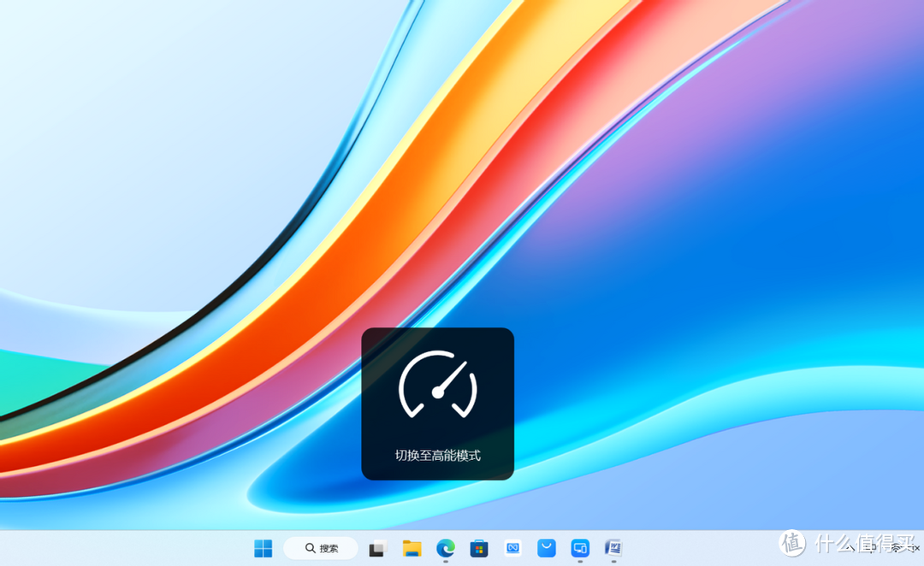Open the blue shopping bag app
This screenshot has height=566, width=924.
click(546, 548)
